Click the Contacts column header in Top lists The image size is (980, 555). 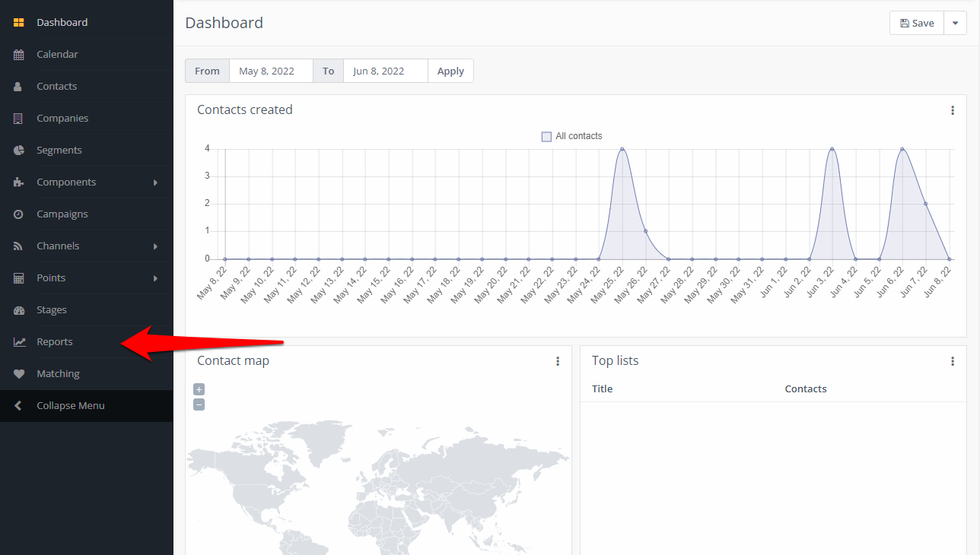(x=806, y=388)
